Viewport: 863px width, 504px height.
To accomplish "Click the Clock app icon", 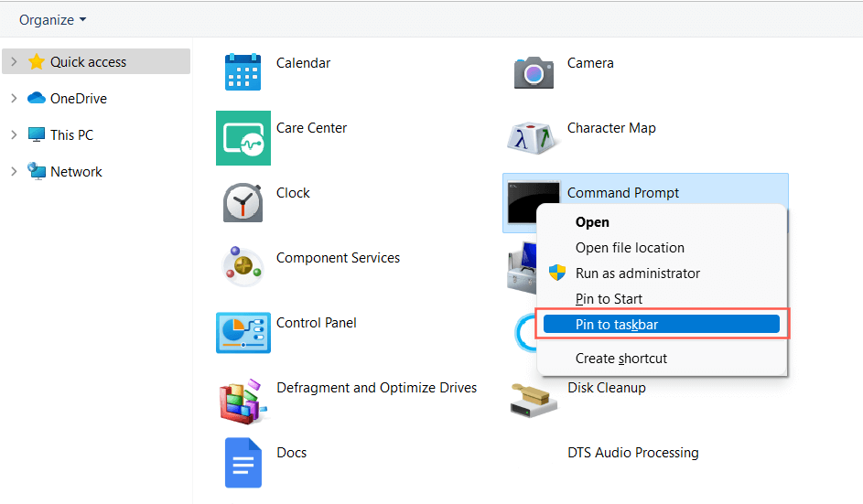I will (x=243, y=202).
